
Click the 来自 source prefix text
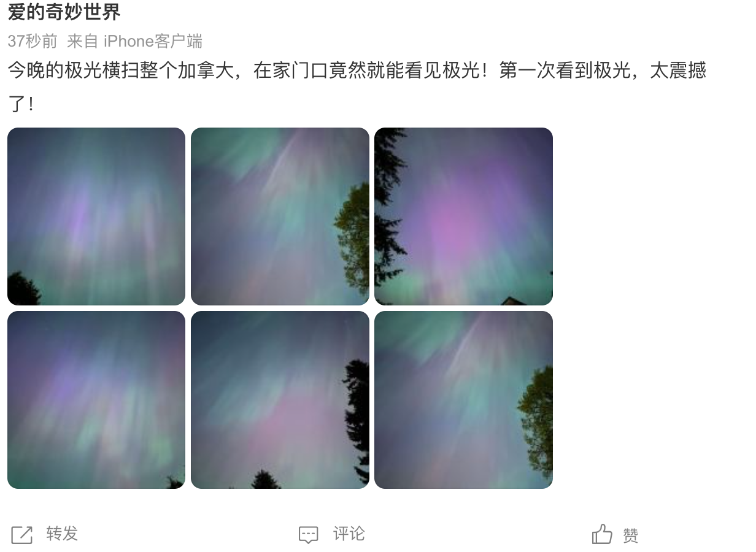(x=83, y=41)
